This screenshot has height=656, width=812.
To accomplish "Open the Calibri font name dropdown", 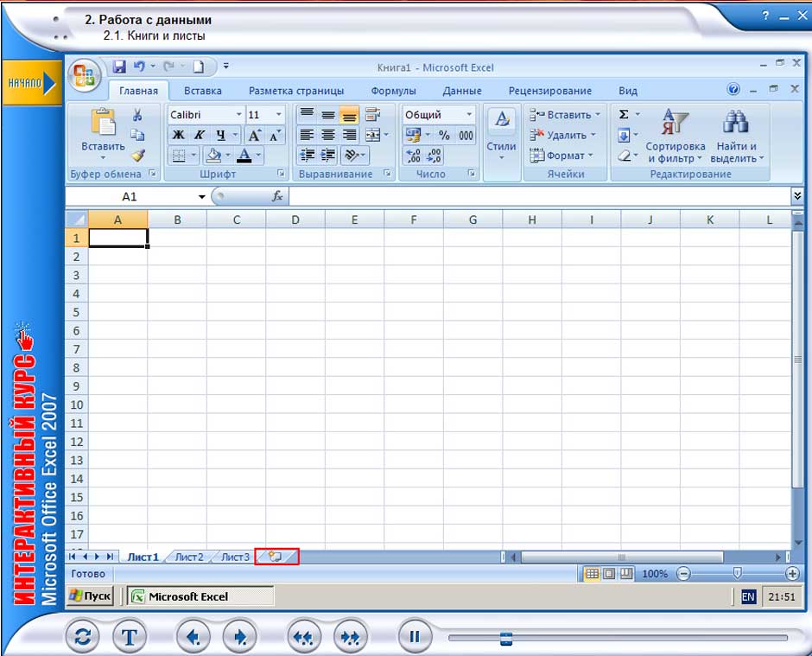I will 238,115.
